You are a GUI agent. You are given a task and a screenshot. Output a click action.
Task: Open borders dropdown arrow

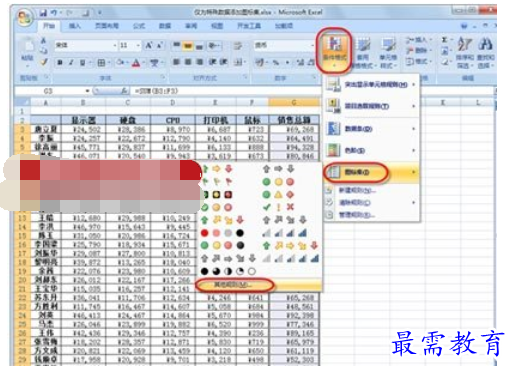pyautogui.click(x=108, y=62)
